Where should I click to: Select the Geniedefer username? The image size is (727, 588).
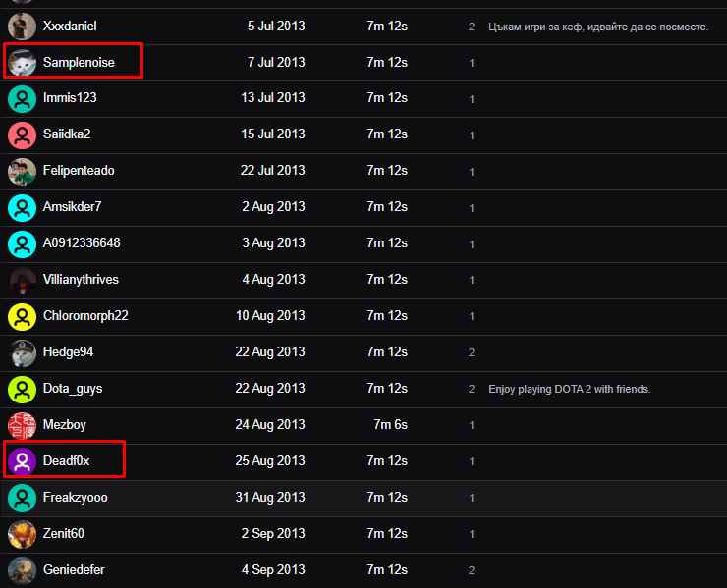74,570
